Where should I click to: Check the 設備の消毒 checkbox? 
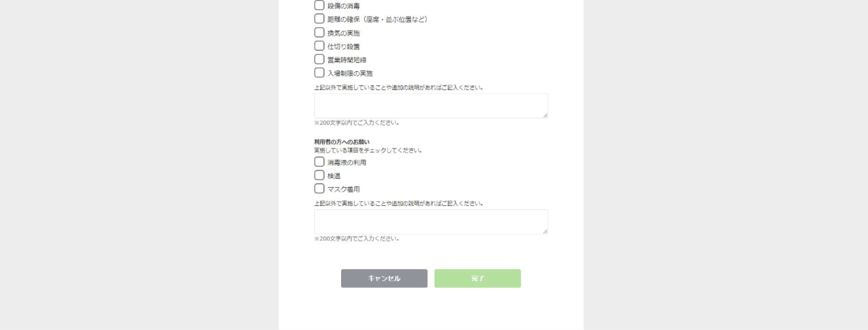click(x=319, y=5)
